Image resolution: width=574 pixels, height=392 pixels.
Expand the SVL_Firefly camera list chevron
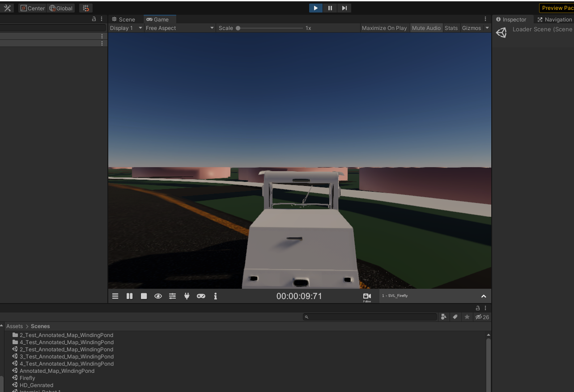tap(483, 296)
